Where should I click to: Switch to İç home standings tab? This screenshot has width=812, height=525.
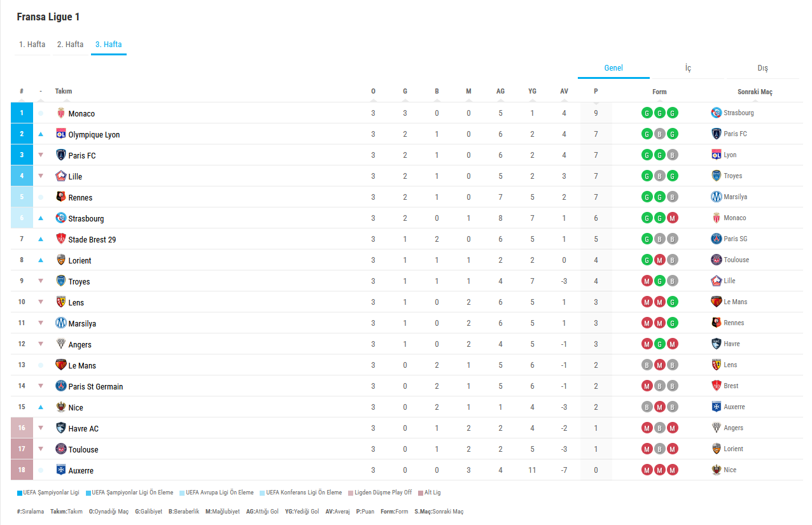pos(688,68)
